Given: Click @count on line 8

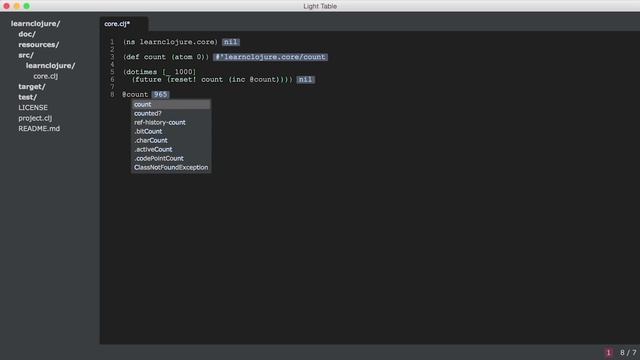Looking at the screenshot, I should coord(135,95).
